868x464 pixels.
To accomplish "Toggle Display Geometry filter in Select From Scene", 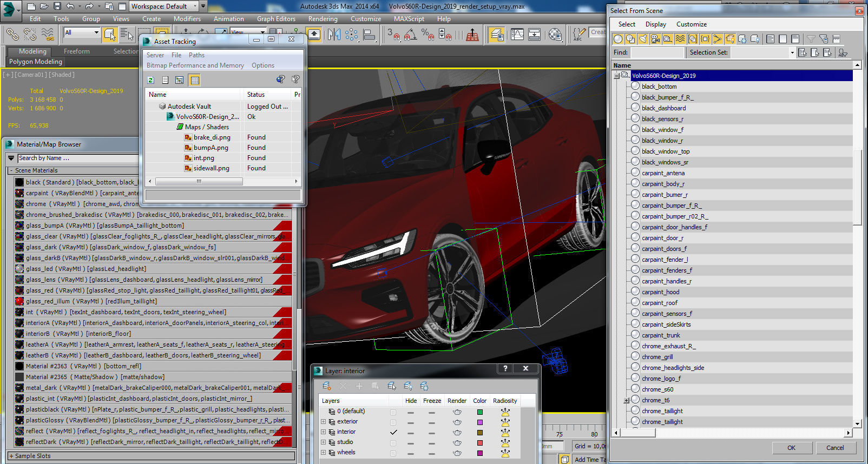I will coord(618,39).
